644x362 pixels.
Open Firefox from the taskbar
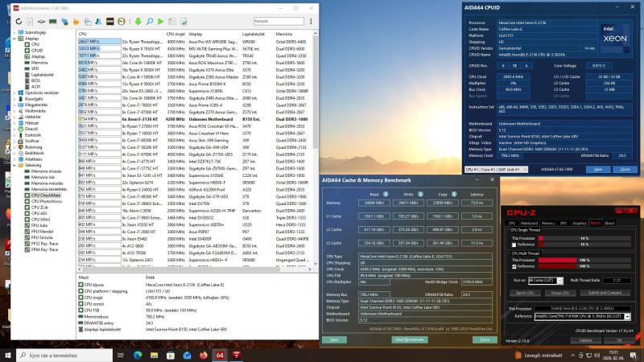[x=204, y=355]
